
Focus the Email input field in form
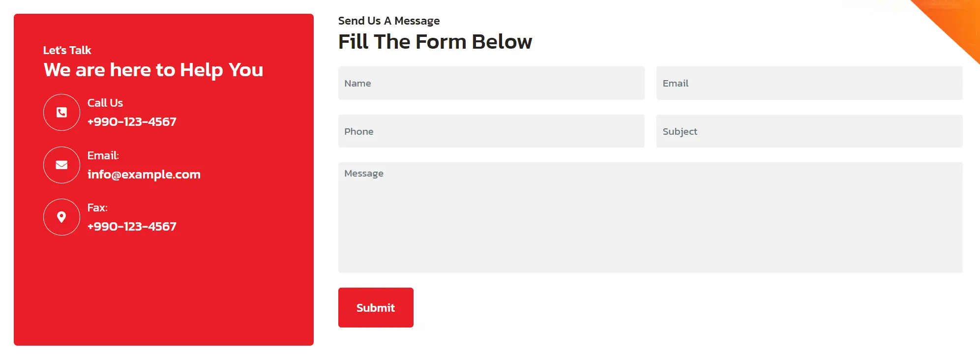(809, 83)
